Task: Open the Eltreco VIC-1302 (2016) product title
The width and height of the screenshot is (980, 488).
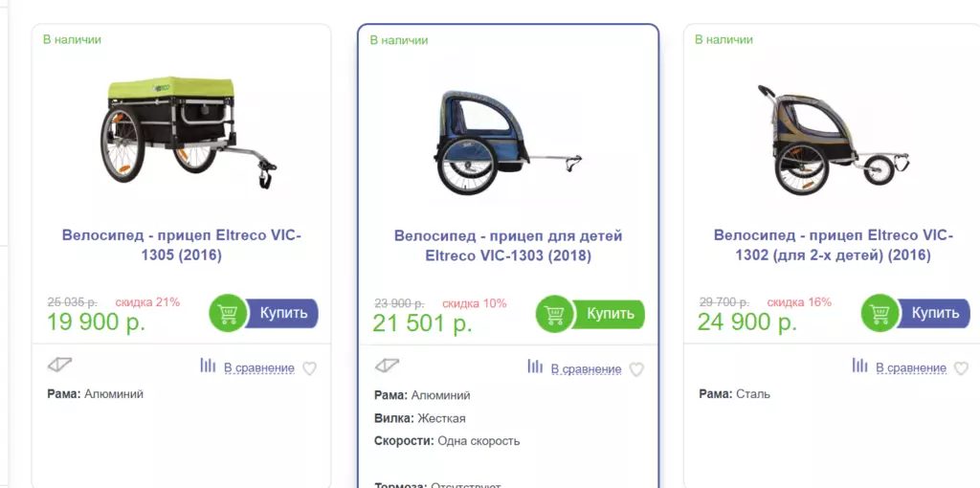Action: 834,246
